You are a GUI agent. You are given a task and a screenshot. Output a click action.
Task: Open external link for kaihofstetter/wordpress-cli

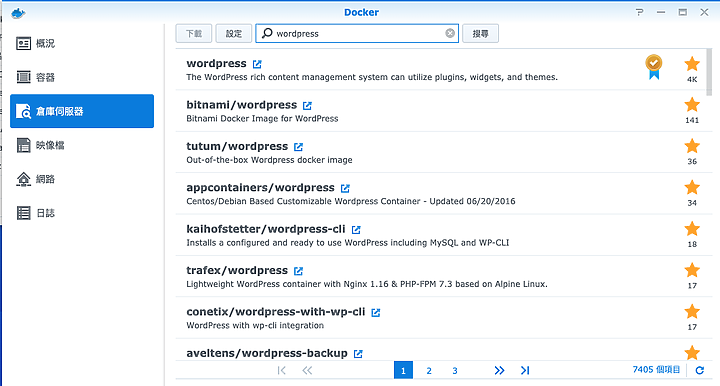pos(356,229)
